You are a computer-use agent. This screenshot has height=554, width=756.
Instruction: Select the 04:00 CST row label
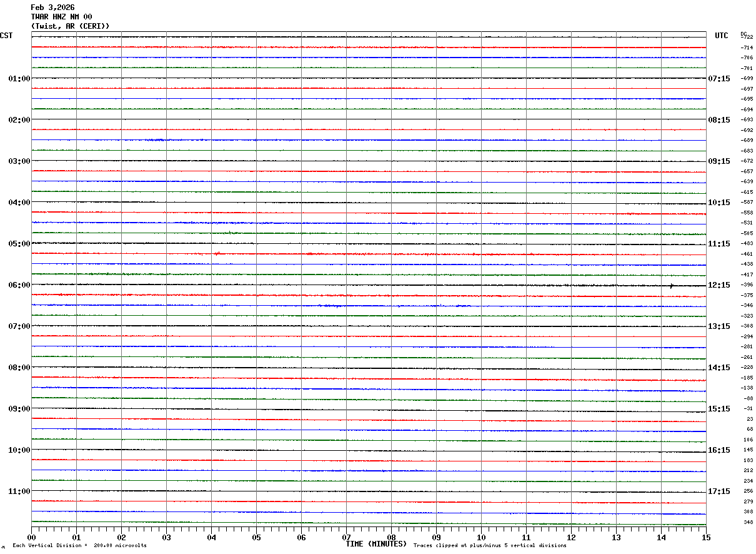(x=19, y=203)
